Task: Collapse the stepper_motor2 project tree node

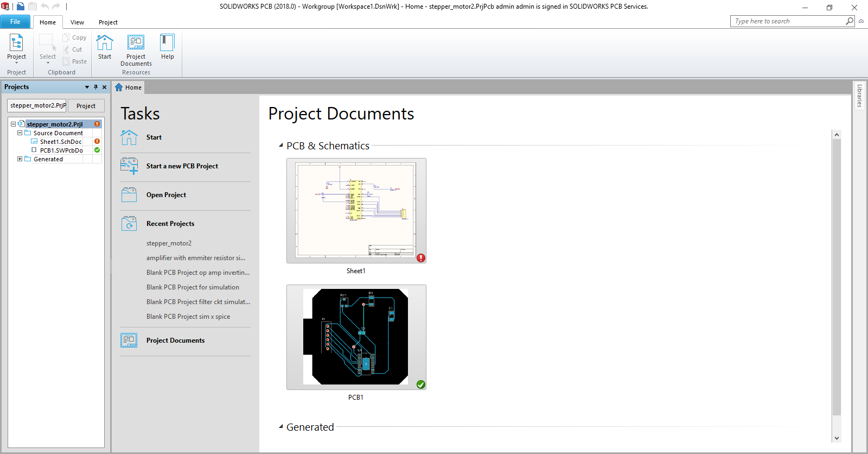Action: click(13, 124)
